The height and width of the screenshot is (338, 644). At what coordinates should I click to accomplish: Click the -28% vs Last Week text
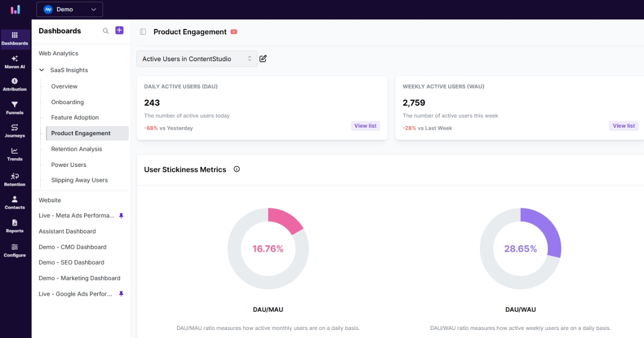point(427,128)
